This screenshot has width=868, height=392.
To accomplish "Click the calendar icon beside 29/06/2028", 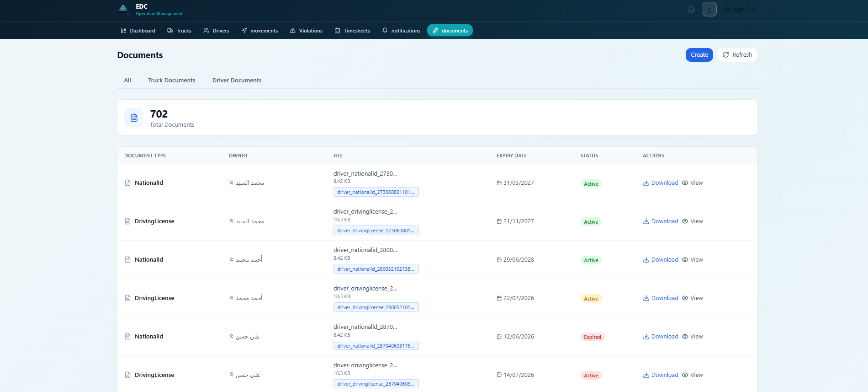I will tap(499, 260).
